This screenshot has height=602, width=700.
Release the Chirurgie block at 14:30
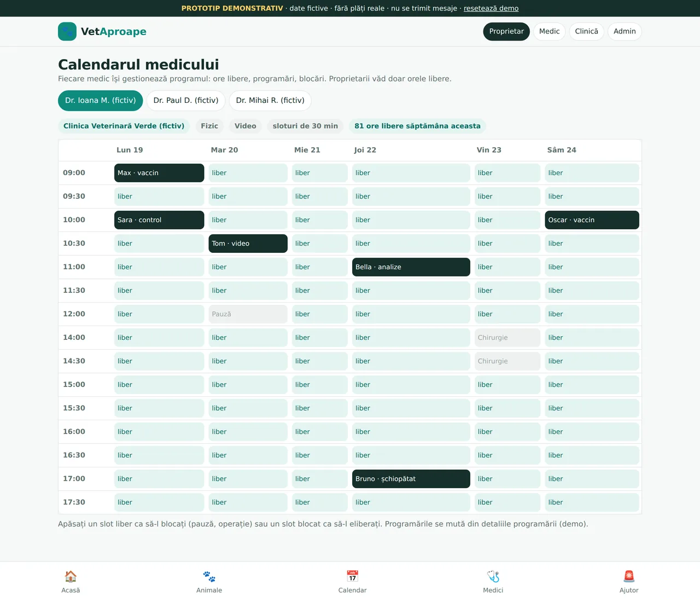click(507, 361)
